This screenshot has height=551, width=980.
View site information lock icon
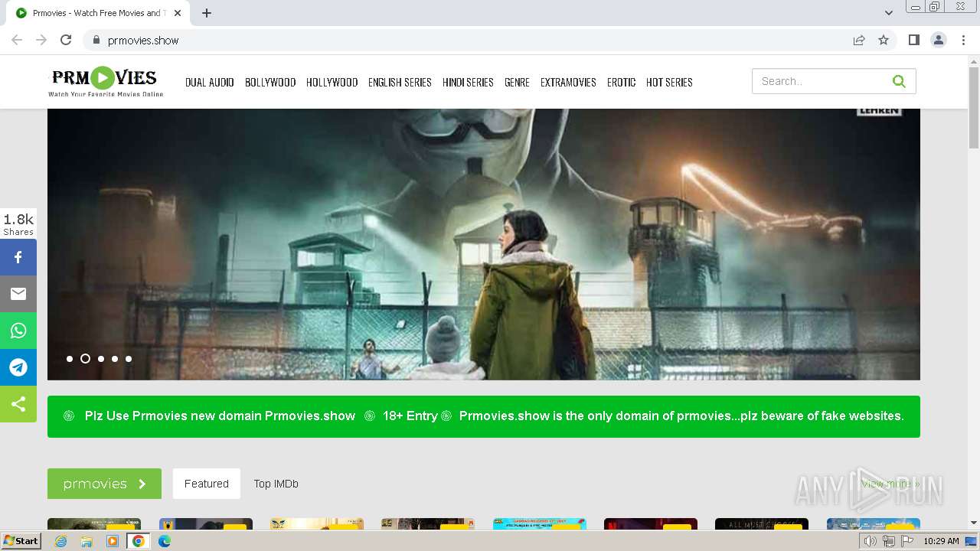96,40
